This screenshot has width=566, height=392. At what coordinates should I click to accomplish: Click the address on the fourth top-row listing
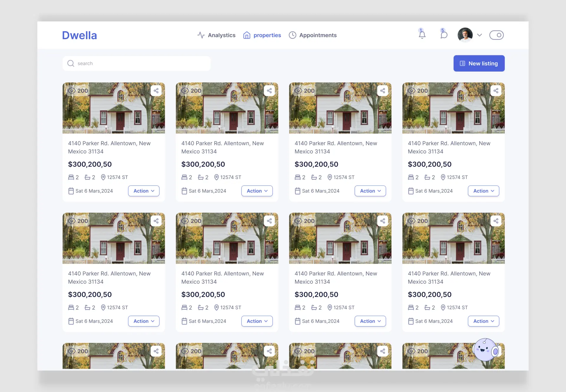tap(449, 147)
